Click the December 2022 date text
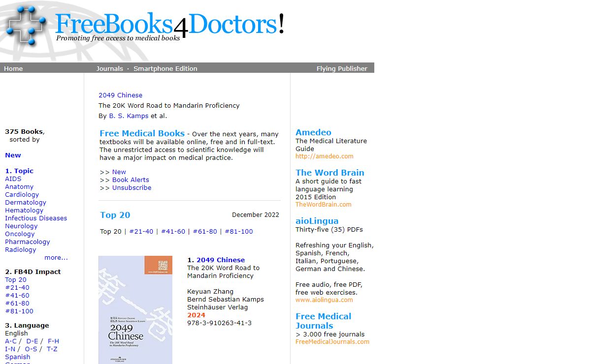 click(x=256, y=215)
